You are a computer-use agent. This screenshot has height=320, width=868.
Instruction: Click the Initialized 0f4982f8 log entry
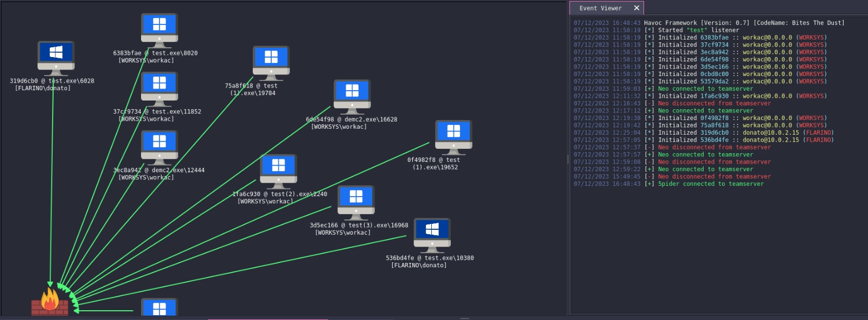coord(700,118)
